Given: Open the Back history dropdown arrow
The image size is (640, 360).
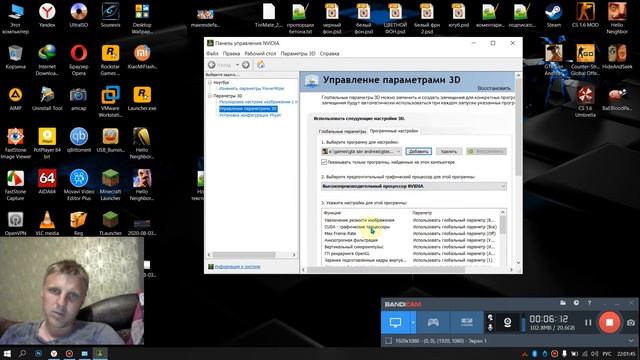Looking at the screenshot, I should click(237, 65).
